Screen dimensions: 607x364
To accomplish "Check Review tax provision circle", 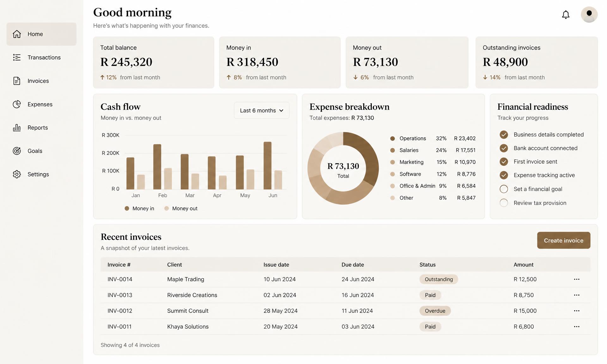I will click(504, 203).
